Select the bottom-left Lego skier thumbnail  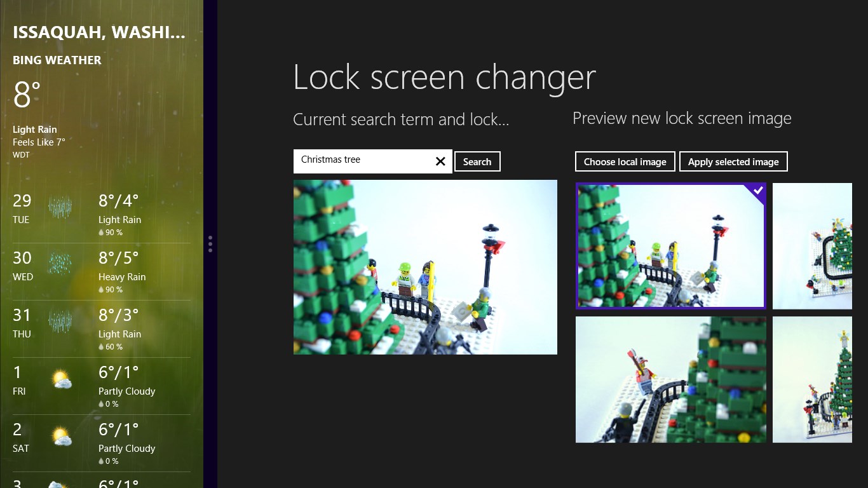tap(670, 379)
